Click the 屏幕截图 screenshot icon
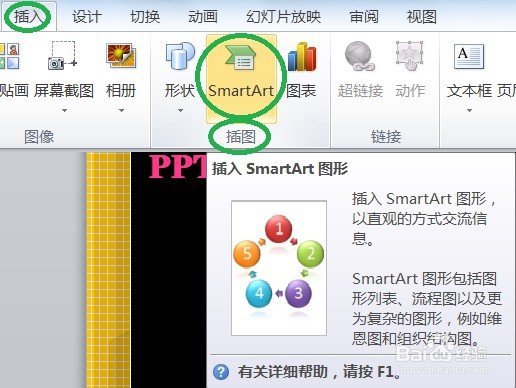Viewport: 516px width, 388px height. [63, 55]
